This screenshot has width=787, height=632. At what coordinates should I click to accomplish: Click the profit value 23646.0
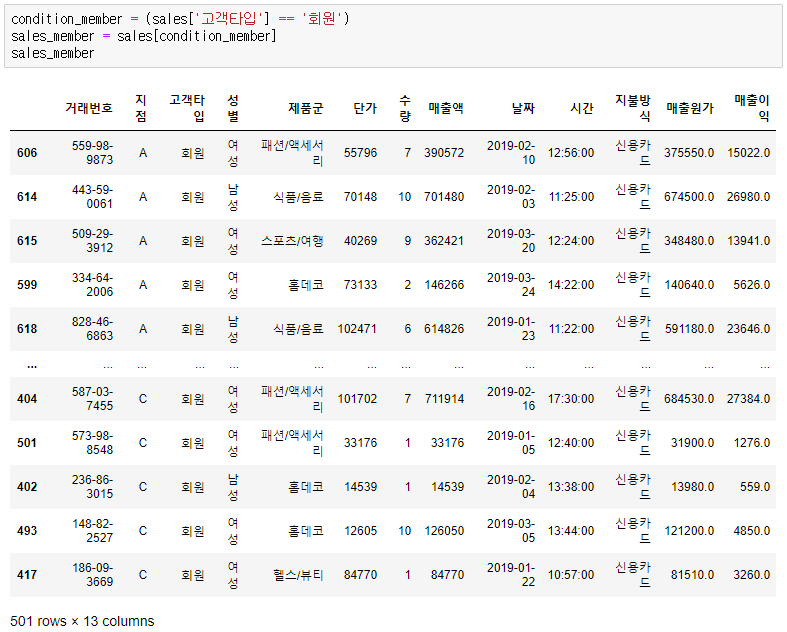tap(749, 329)
